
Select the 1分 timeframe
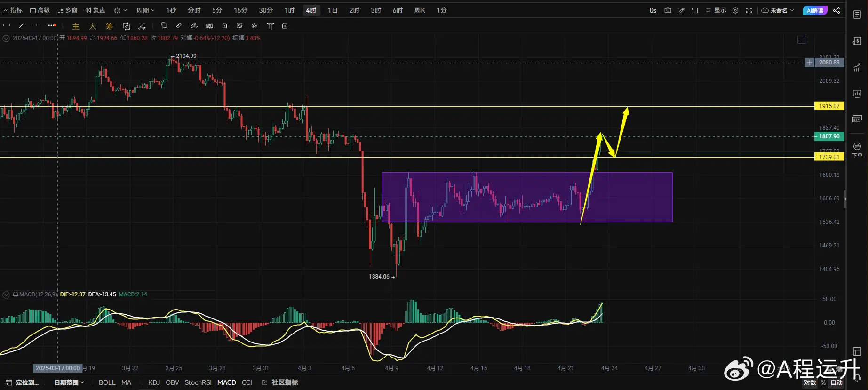click(441, 10)
